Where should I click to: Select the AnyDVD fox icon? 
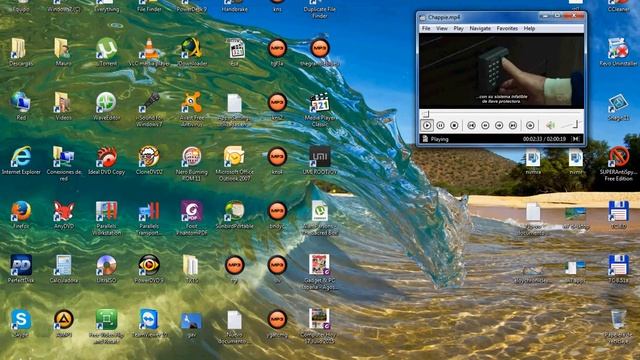tap(64, 214)
